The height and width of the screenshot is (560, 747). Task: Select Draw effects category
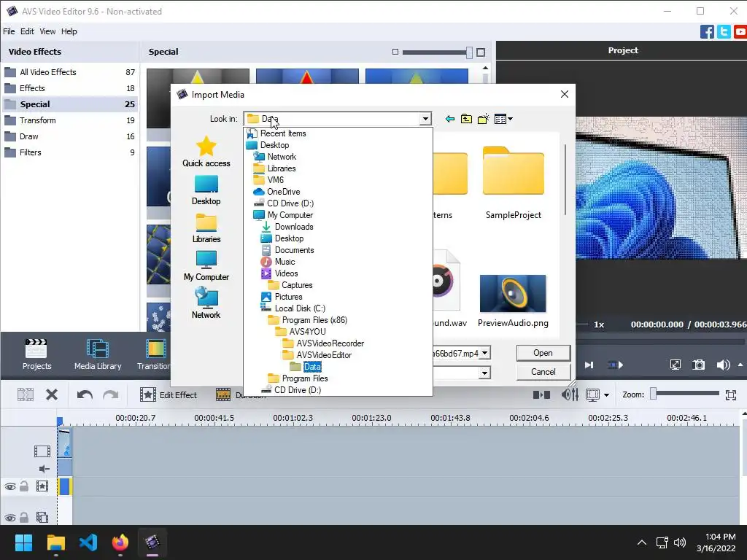[69, 136]
